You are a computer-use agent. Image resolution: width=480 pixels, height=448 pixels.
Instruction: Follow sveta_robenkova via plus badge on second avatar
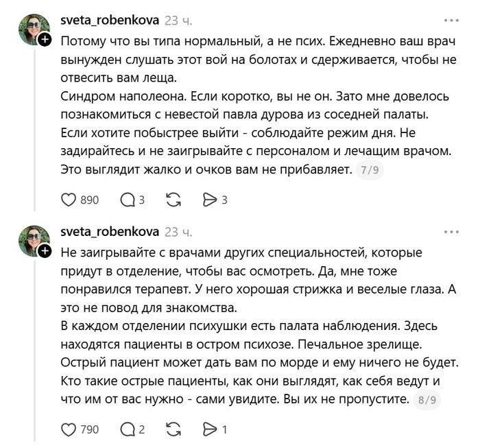[x=45, y=251]
